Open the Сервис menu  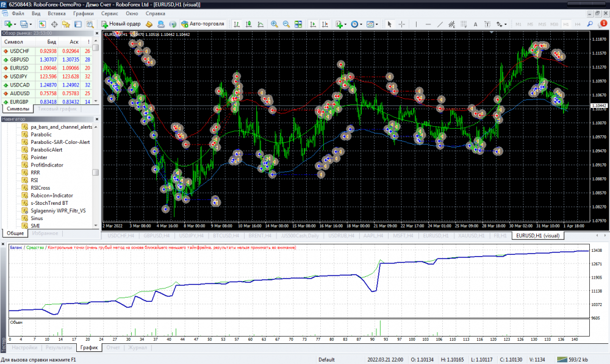[x=110, y=13]
